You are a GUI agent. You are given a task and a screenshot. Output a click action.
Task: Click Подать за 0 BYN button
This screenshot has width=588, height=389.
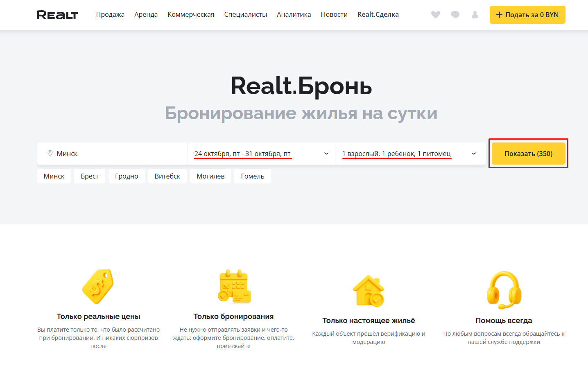(x=527, y=15)
